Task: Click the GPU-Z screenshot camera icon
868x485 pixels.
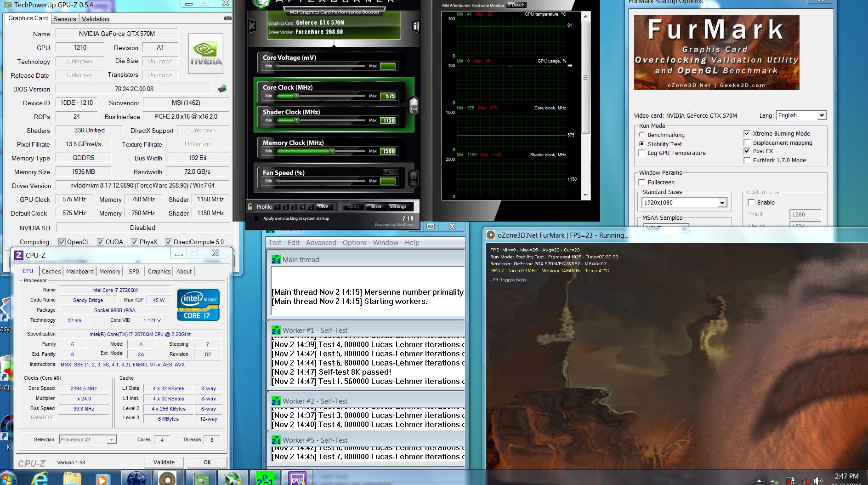Action: [x=227, y=18]
